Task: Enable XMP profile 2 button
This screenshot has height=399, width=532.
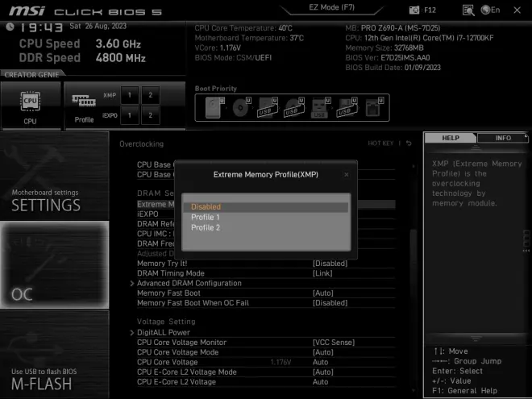Action: pos(149,94)
